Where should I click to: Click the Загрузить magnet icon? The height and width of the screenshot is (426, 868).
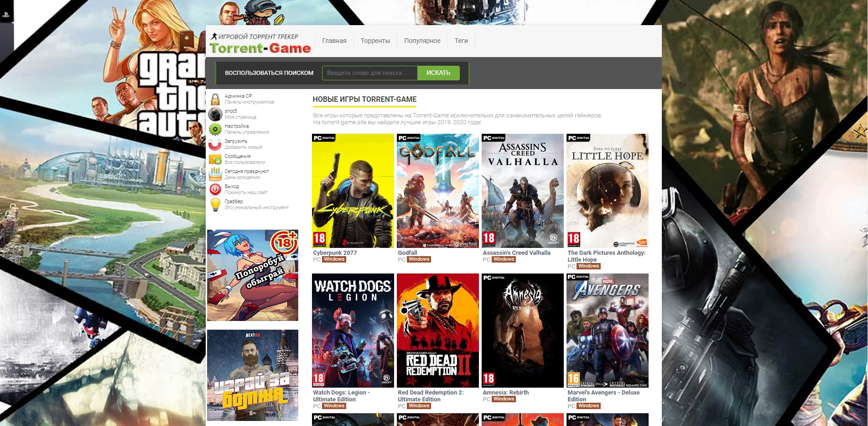tap(215, 144)
